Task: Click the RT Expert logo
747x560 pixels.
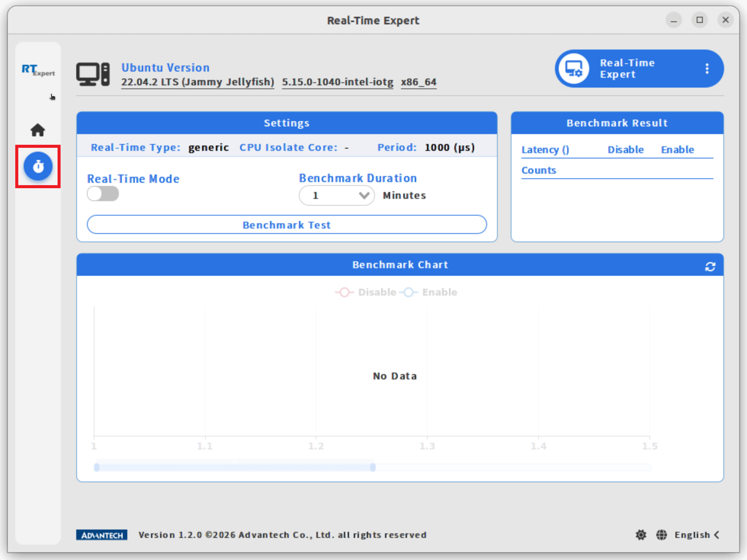Action: tap(38, 70)
